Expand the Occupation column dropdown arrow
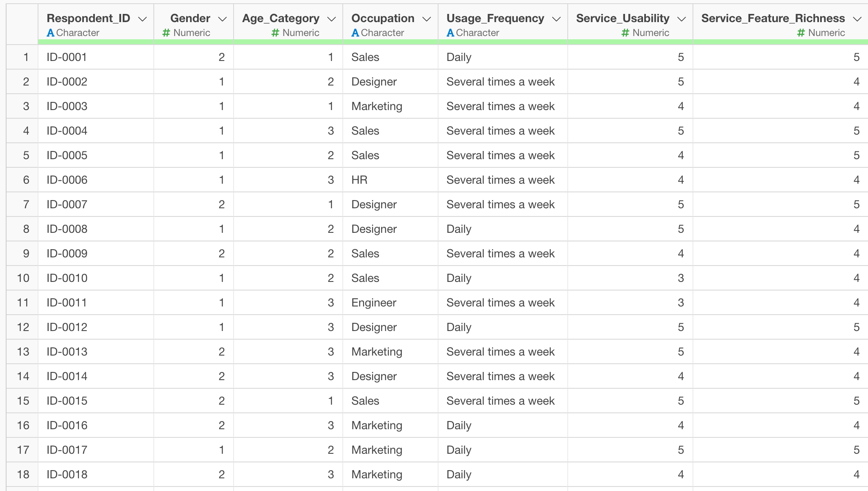This screenshot has width=868, height=491. click(x=426, y=19)
